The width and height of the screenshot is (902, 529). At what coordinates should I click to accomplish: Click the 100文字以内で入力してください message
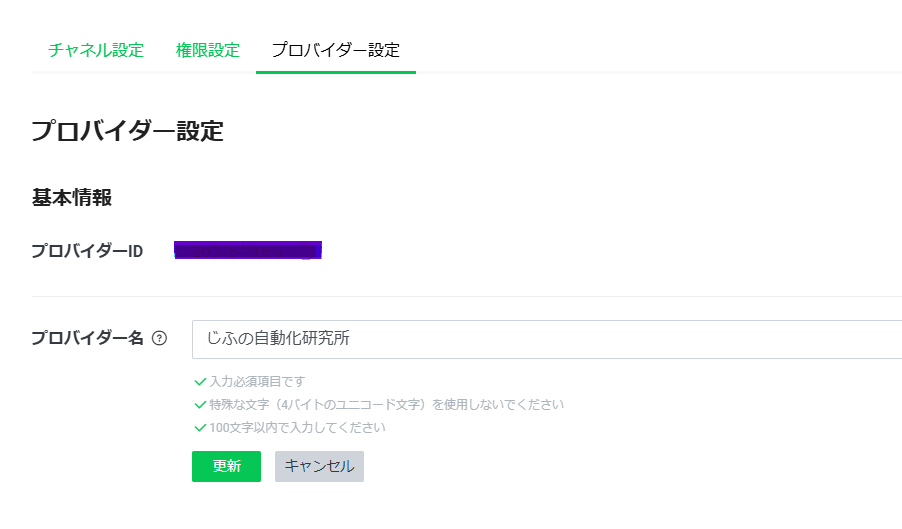click(297, 428)
